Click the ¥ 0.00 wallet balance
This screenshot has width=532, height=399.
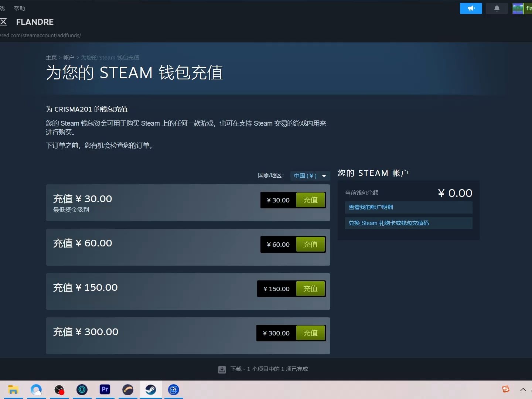(x=455, y=193)
